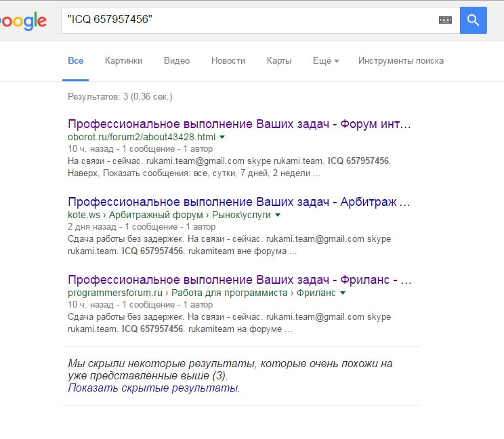504x439 pixels.
Task: Open result title ending 'Арбитраж …'
Action: point(239,202)
